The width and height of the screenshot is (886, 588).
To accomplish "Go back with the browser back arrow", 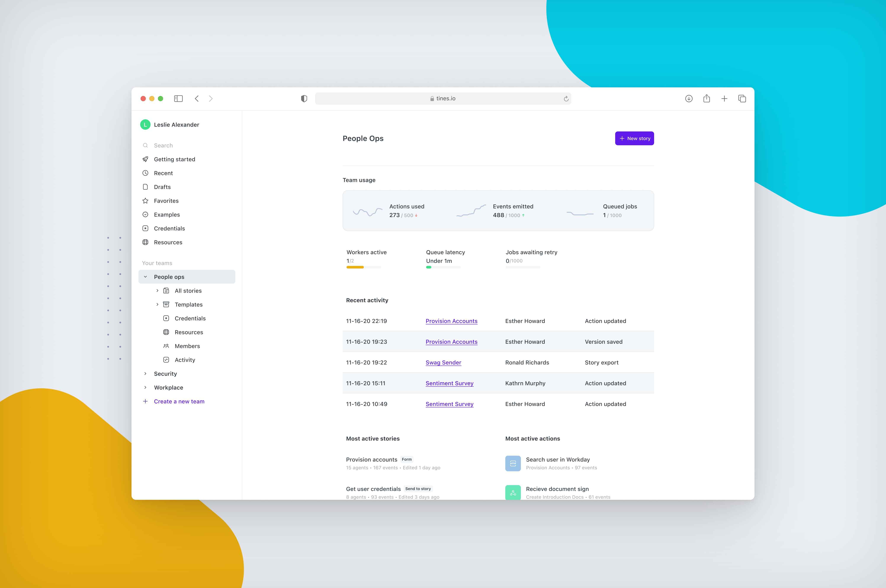I will pyautogui.click(x=197, y=99).
